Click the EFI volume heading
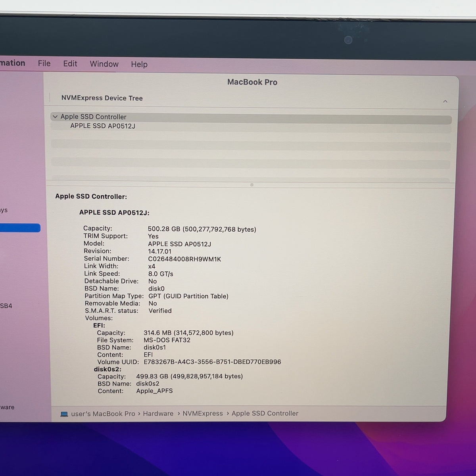This screenshot has height=476, width=476. pos(99,325)
